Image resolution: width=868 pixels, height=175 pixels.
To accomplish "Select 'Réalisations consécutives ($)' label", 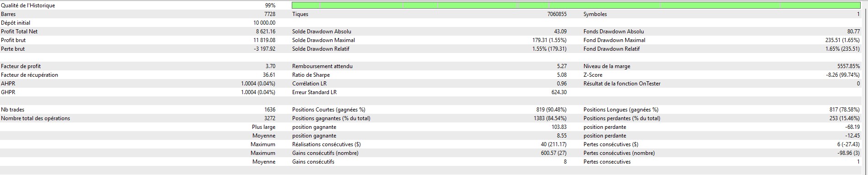I will coord(327,144).
